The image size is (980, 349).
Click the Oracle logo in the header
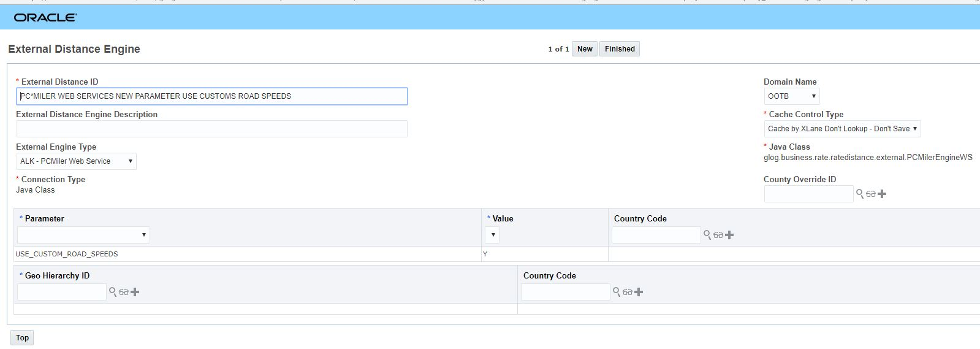(45, 18)
